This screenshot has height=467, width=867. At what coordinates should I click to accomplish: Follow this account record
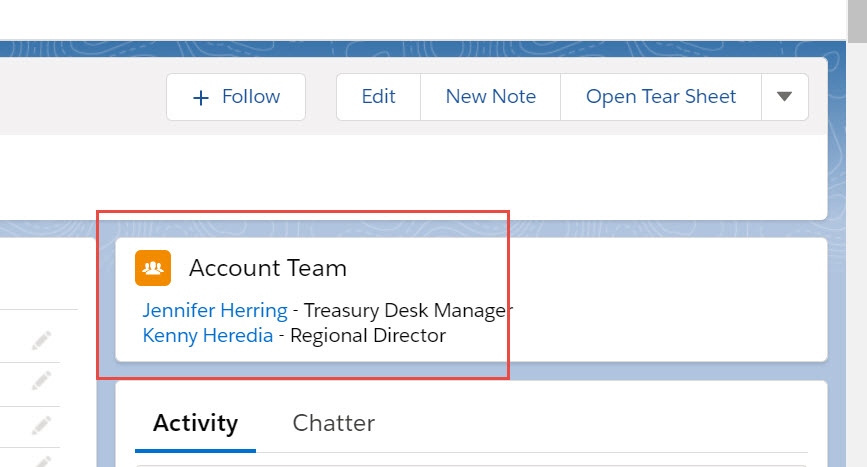236,97
